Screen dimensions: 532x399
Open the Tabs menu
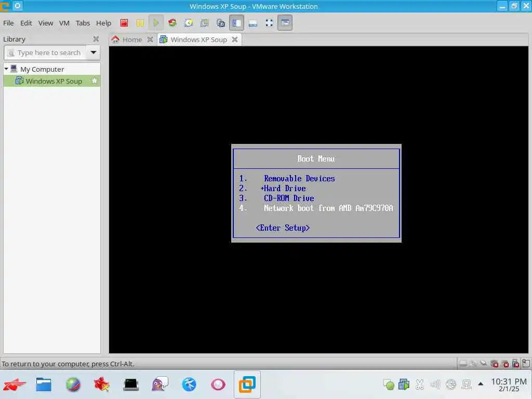pyautogui.click(x=83, y=23)
